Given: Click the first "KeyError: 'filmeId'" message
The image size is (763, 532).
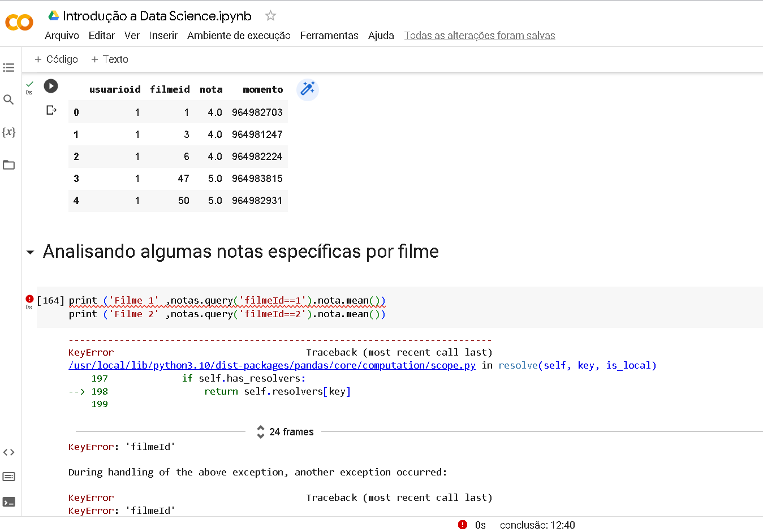Looking at the screenshot, I should point(122,447).
